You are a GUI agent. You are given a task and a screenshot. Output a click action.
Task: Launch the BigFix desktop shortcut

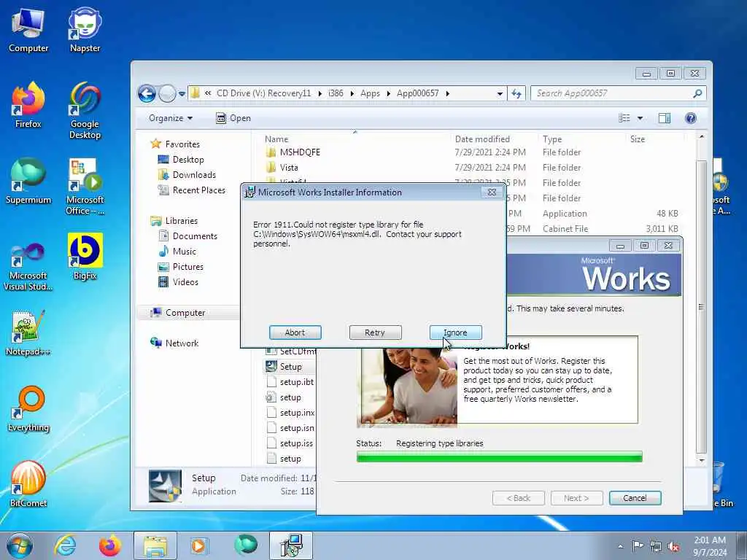pyautogui.click(x=85, y=257)
